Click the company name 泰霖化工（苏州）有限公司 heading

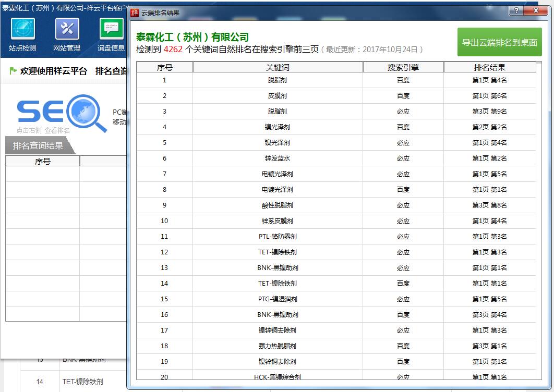pyautogui.click(x=192, y=37)
